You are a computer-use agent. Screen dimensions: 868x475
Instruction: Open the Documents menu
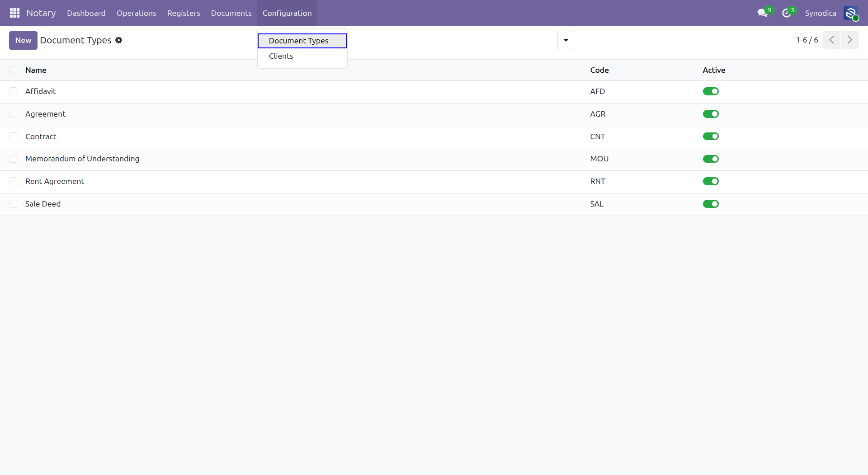coord(231,13)
